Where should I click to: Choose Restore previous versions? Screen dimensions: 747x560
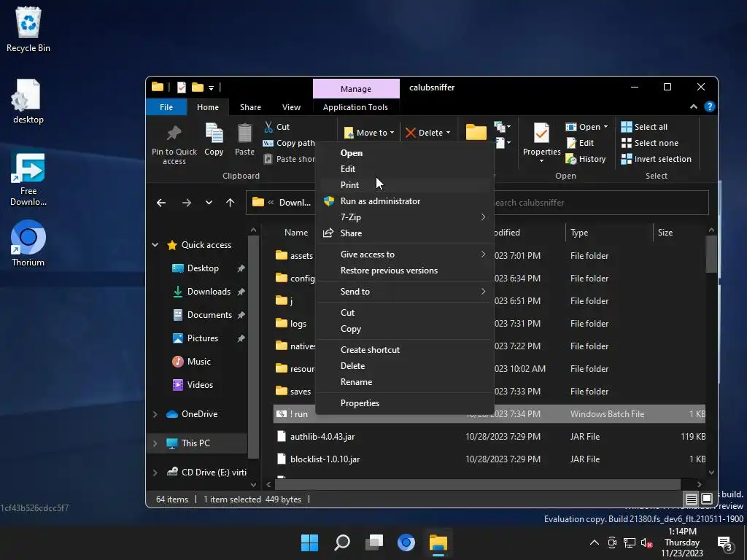tap(404, 271)
